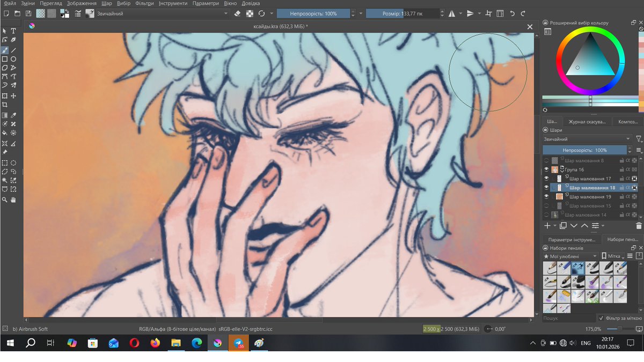The image size is (644, 362).
Task: Hide layer Шар малювання 18
Action: pos(546,188)
